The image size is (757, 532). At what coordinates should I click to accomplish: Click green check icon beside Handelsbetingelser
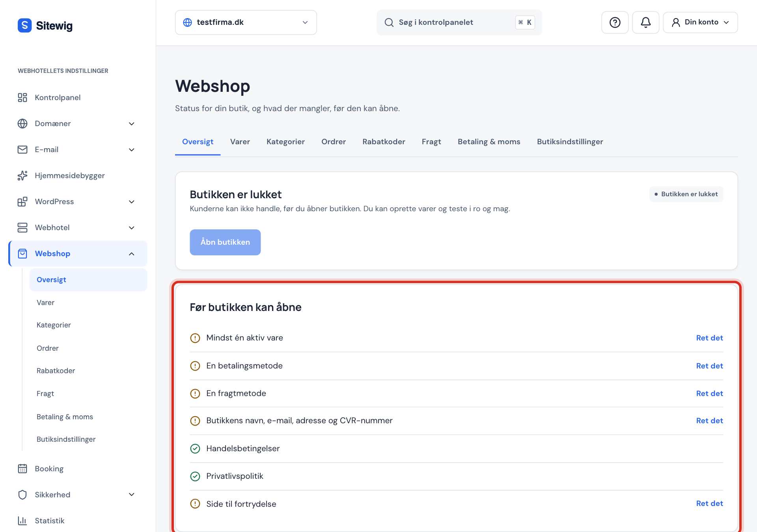point(195,449)
